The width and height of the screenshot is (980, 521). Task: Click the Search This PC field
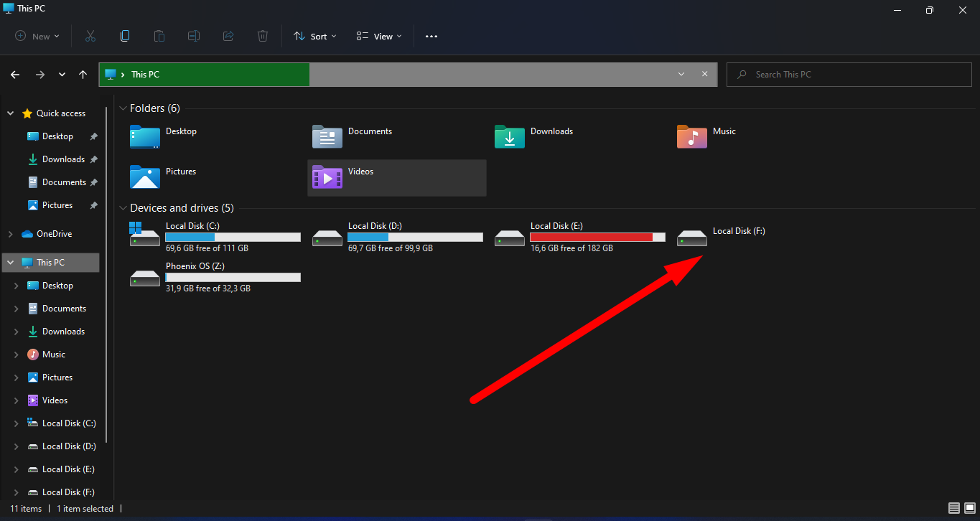tap(850, 74)
